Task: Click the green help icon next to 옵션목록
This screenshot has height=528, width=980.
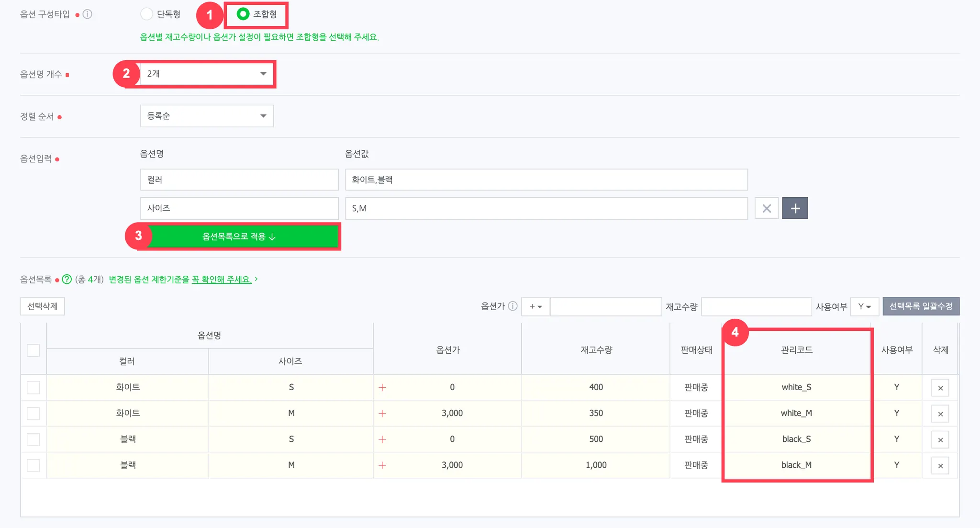Action: tap(67, 279)
